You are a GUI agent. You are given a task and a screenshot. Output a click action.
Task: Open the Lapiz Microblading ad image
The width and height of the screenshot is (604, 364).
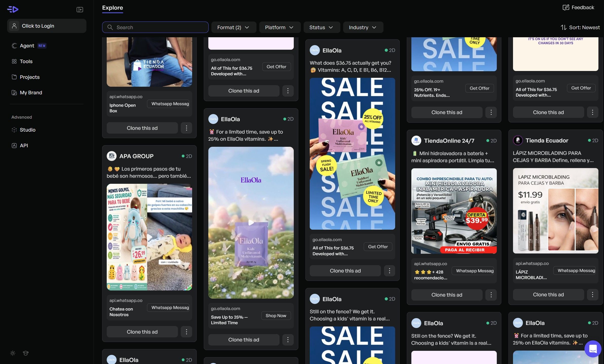click(x=556, y=211)
